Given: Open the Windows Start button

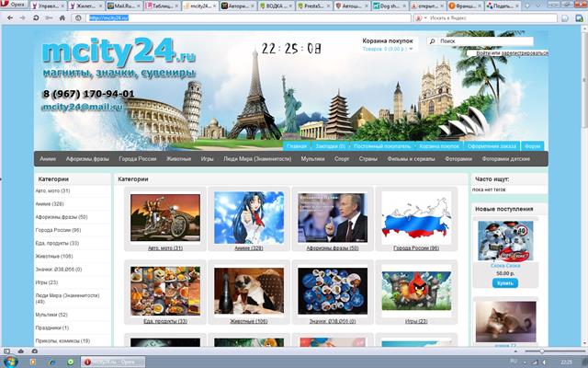Looking at the screenshot, I should click(x=11, y=362).
